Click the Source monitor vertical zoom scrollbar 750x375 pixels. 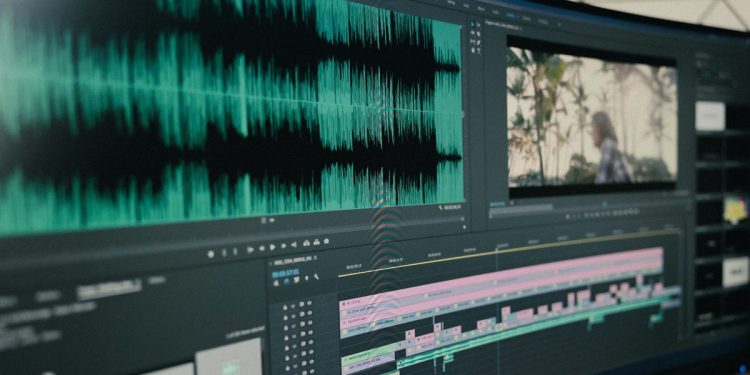pos(463,115)
